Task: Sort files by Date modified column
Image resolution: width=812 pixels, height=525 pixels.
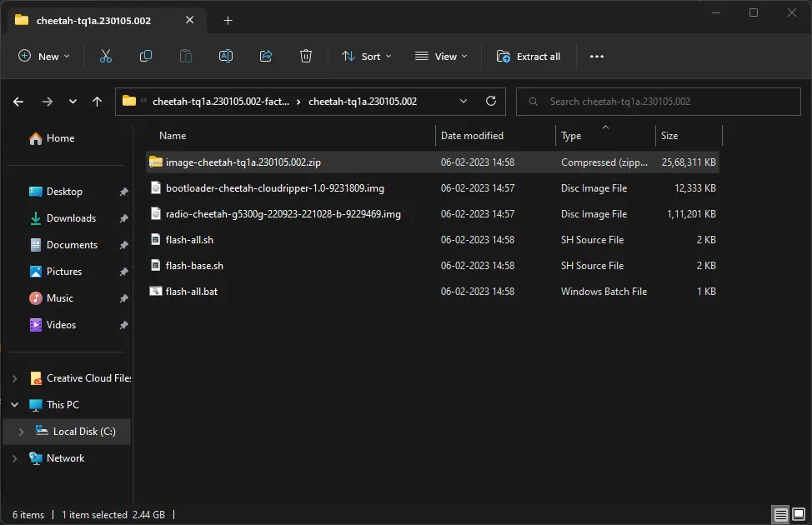Action: [472, 135]
